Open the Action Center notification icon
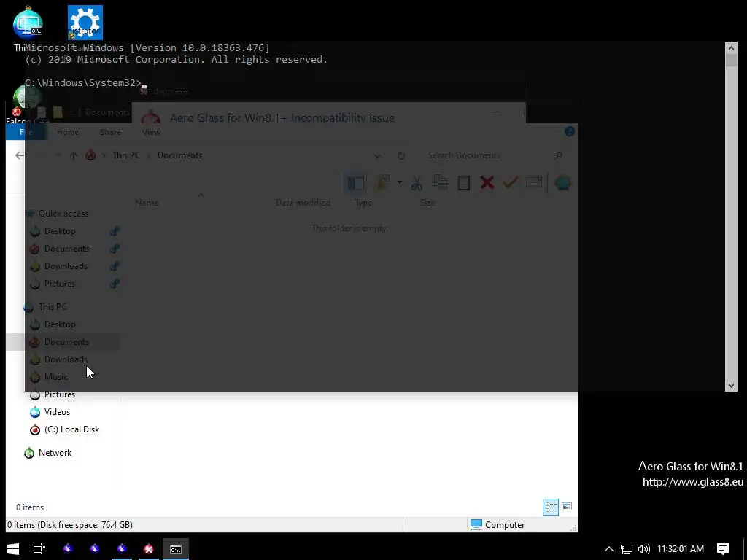Image resolution: width=747 pixels, height=560 pixels. click(x=723, y=549)
